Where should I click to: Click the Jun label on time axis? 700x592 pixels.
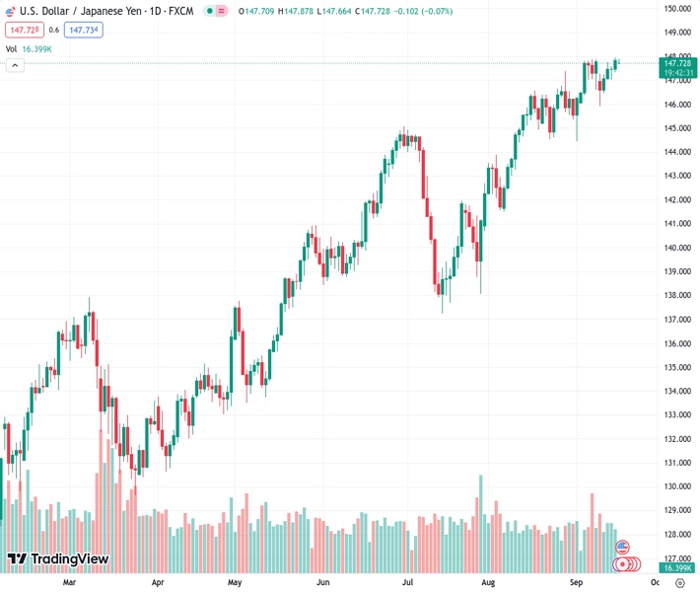(x=322, y=583)
